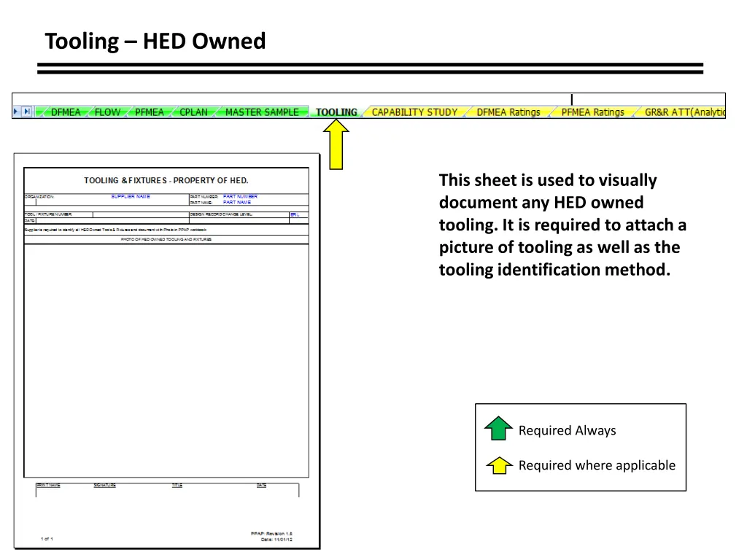Click the "TOOLING & FIXTURES - PROPERTY OF HED." heading

coord(166,181)
